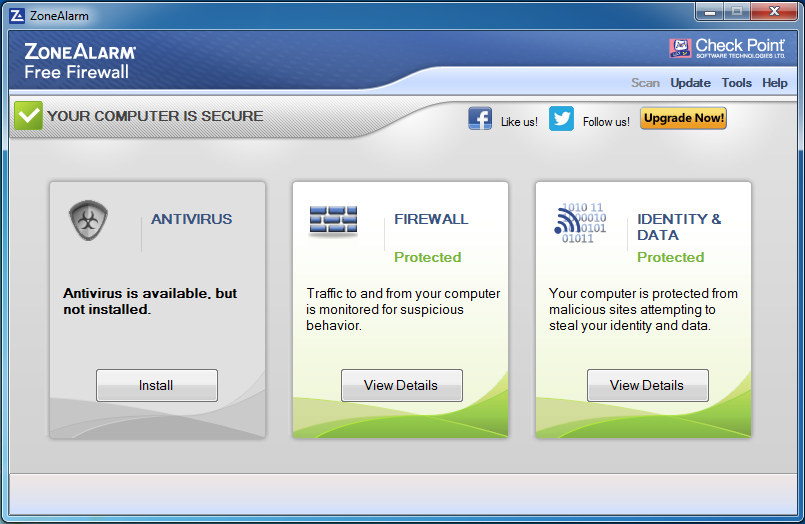Screen dimensions: 805x524
Task: Click the IDENTITY & DATA heading
Action: point(679,227)
